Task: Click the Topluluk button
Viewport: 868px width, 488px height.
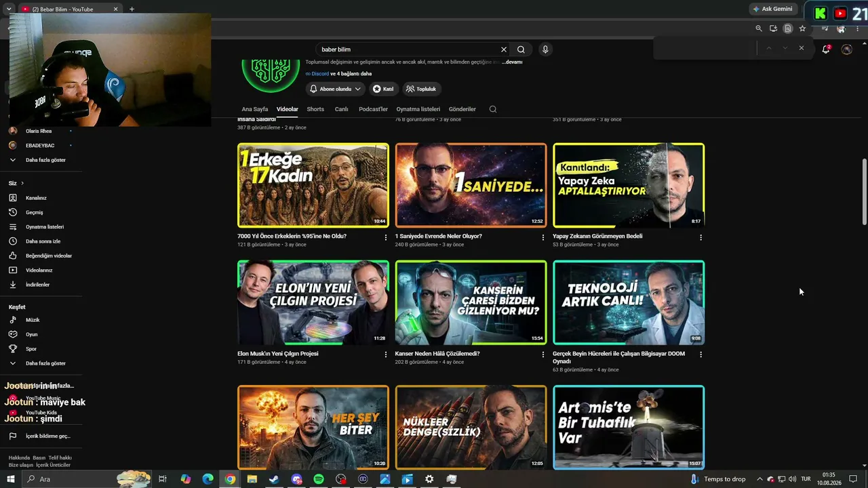Action: 422,89
